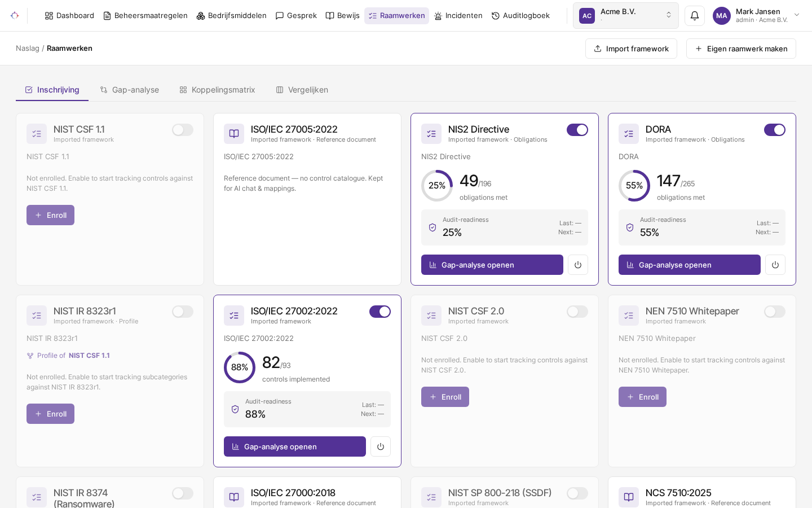Click the DORA 55% progress ring
812x508 pixels.
pos(634,186)
